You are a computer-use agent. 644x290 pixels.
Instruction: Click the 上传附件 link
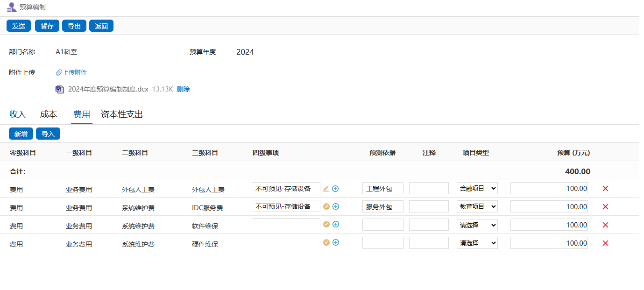coord(71,72)
